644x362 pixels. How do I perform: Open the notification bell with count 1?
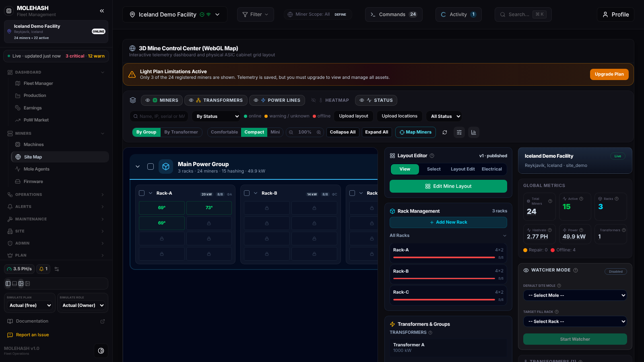coord(43,269)
